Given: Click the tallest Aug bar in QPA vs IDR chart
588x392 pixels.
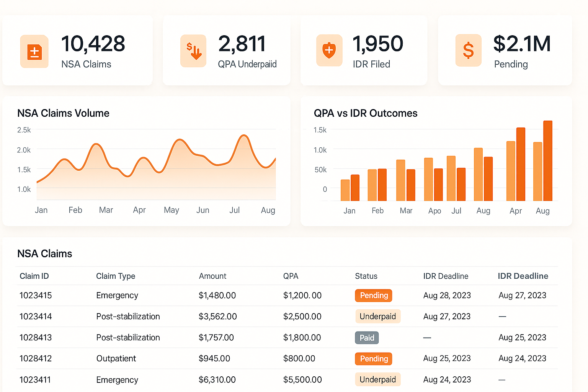Looking at the screenshot, I should pos(547,161).
